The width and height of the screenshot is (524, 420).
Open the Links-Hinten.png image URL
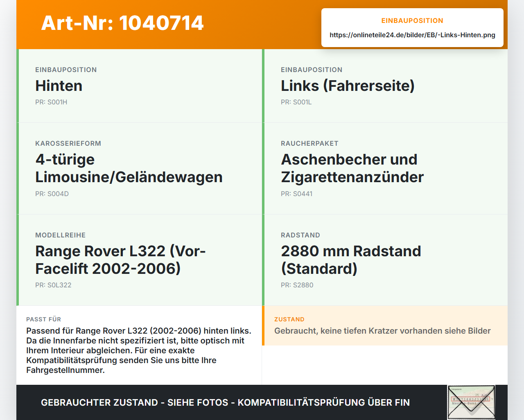point(412,35)
